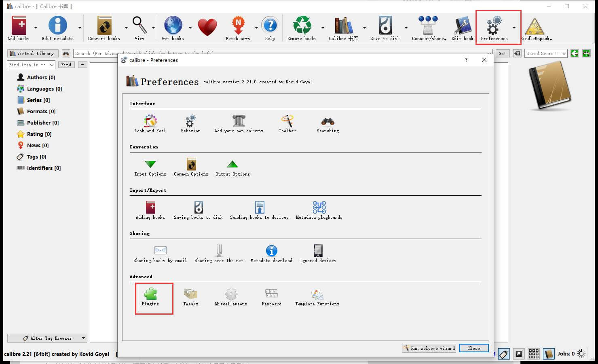Open Sending books to devices preferences

click(259, 210)
